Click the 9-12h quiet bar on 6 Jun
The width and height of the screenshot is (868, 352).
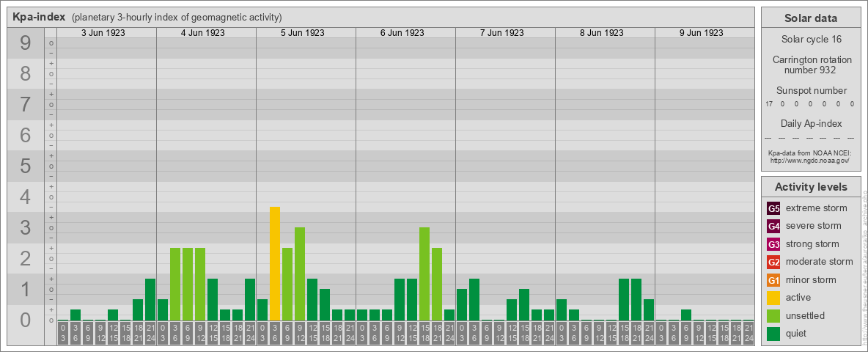399,299
